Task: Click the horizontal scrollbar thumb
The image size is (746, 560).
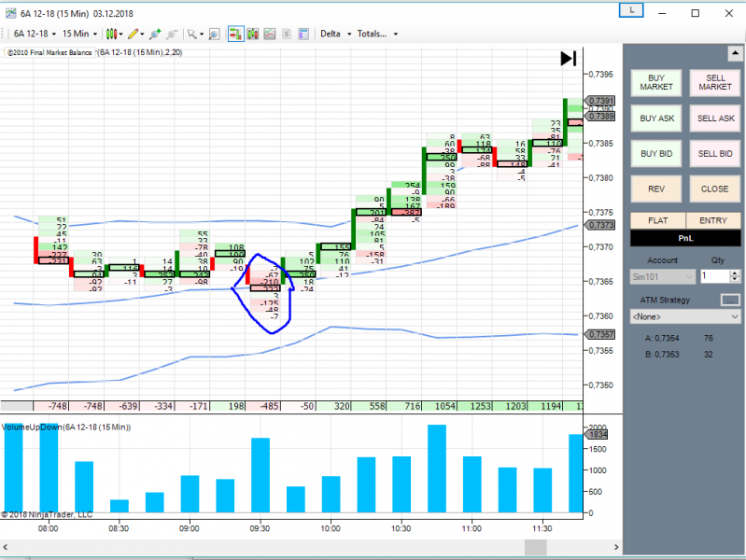Action: coord(535,547)
